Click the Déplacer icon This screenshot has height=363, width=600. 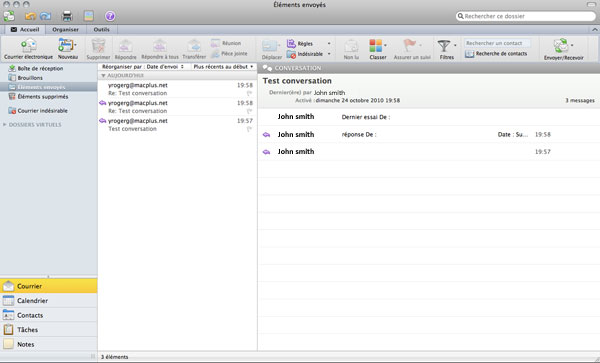270,46
